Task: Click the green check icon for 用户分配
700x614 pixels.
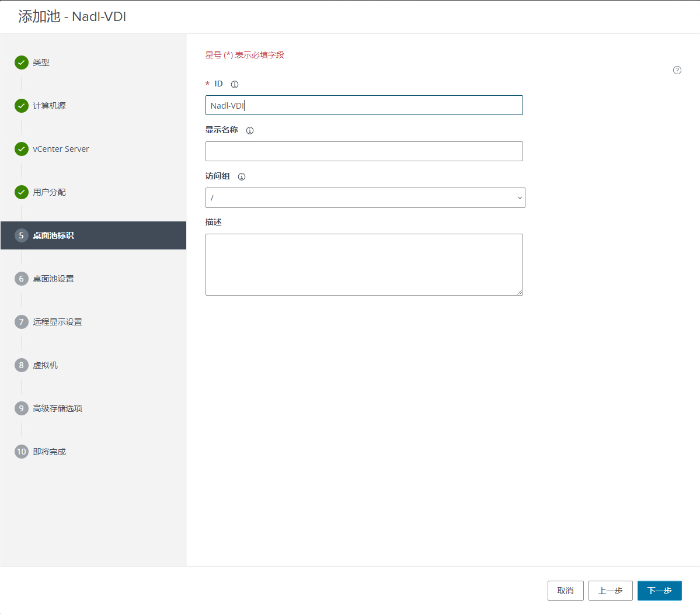Action: (x=22, y=192)
